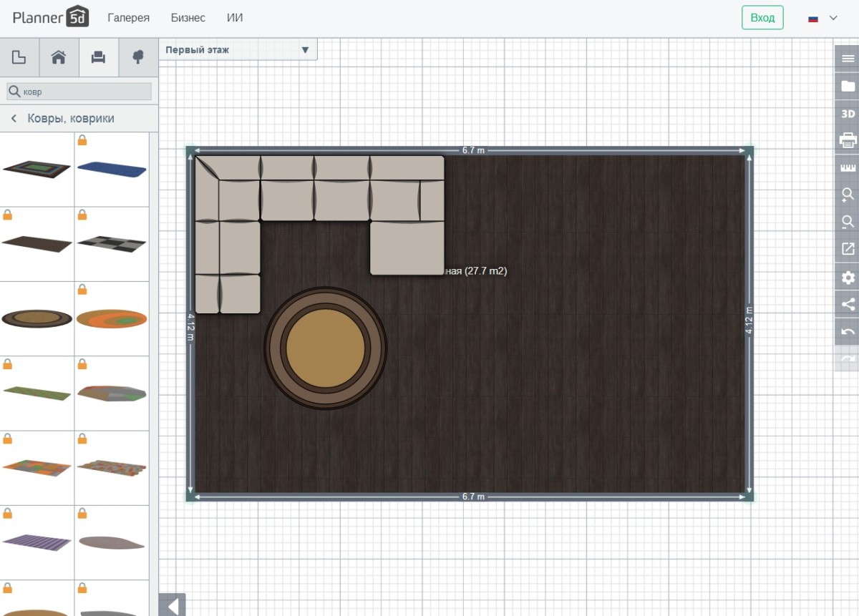Select the dark brown rectangular rug thumbnail
The height and width of the screenshot is (616, 859).
coord(37,244)
